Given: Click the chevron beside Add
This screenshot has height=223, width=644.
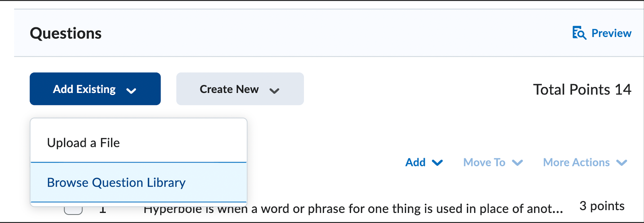Looking at the screenshot, I should pyautogui.click(x=438, y=163).
